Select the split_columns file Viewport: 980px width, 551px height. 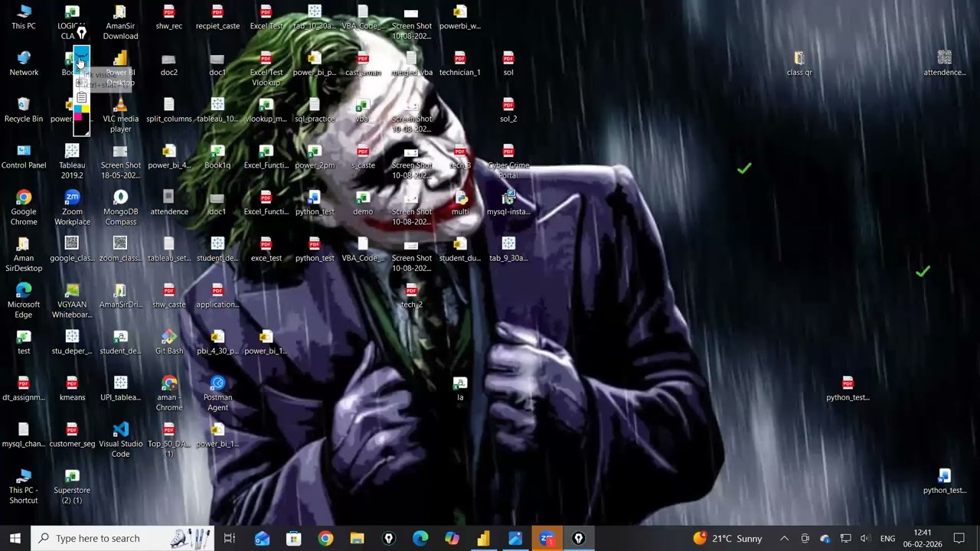tap(169, 110)
